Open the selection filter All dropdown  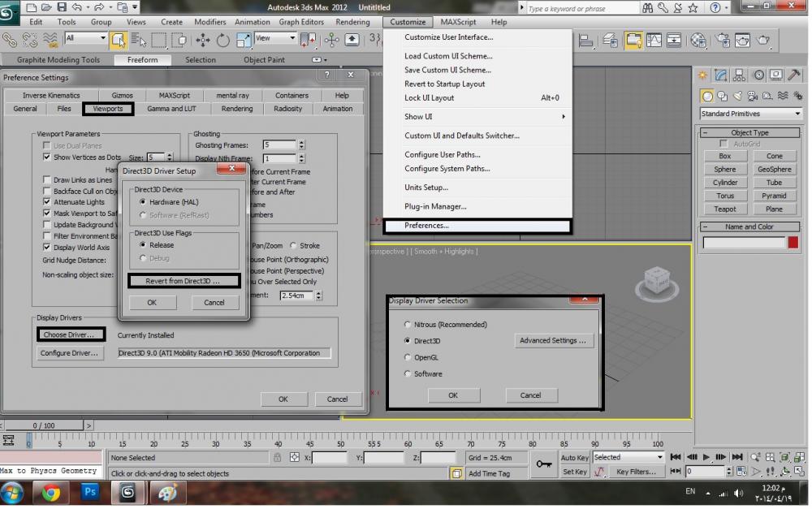click(x=85, y=38)
